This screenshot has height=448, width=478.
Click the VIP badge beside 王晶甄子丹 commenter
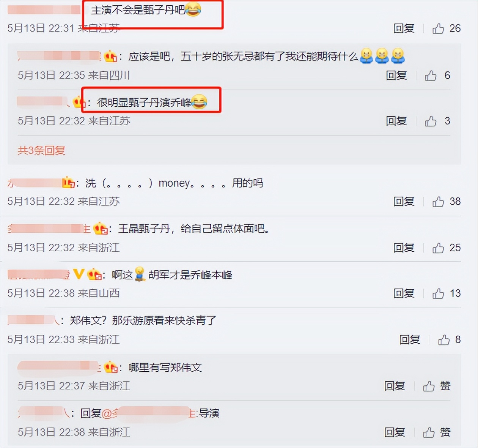pyautogui.click(x=101, y=229)
